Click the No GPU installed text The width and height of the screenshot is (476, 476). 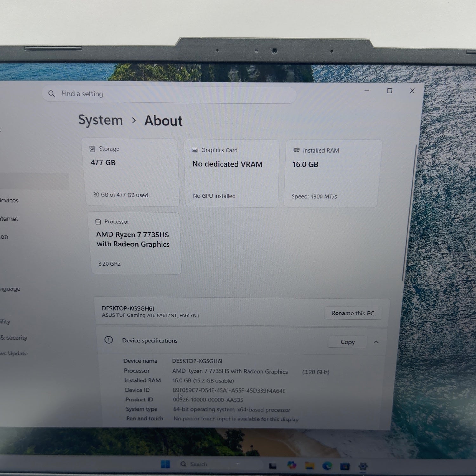pos(214,196)
